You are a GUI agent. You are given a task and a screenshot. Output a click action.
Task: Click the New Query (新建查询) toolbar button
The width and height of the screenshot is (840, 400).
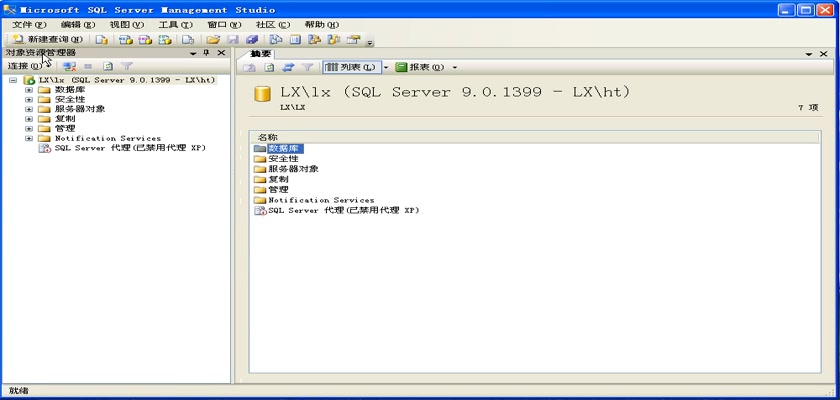[x=47, y=39]
